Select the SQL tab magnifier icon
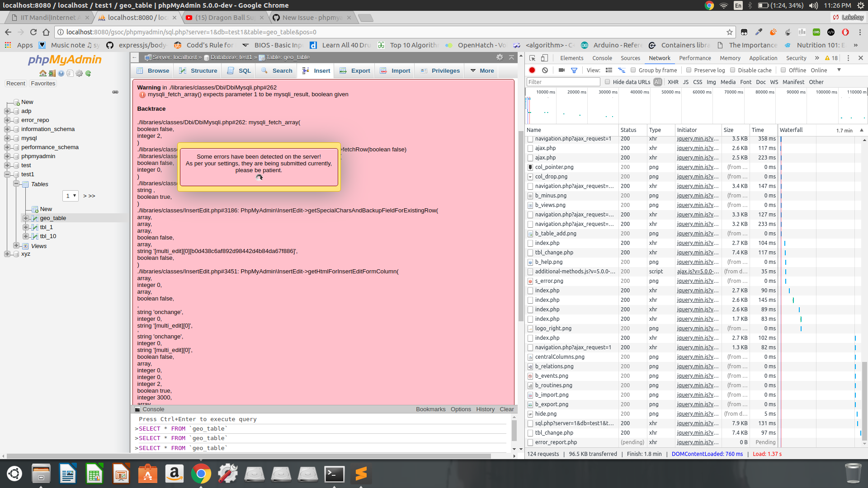Image resolution: width=868 pixels, height=488 pixels. pyautogui.click(x=231, y=70)
